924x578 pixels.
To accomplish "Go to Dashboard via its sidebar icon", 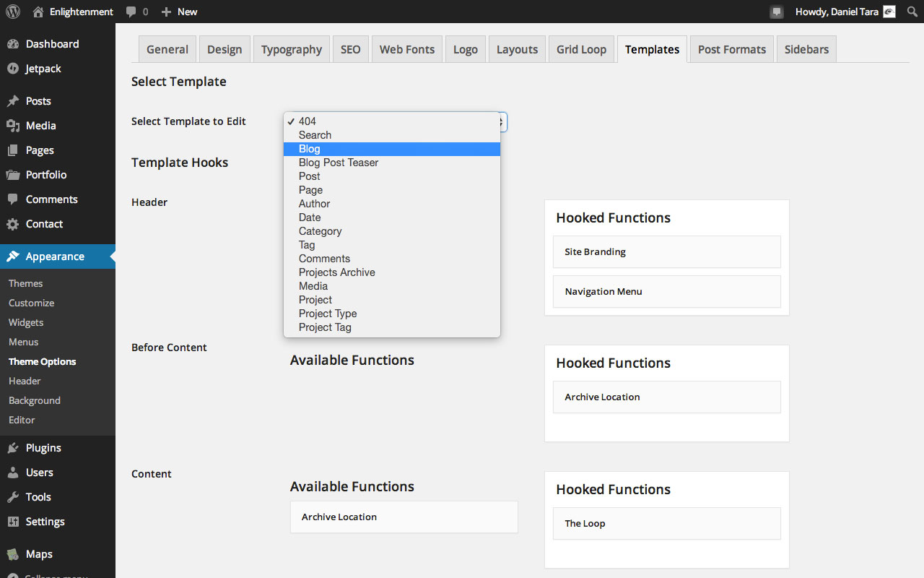I will [x=13, y=44].
